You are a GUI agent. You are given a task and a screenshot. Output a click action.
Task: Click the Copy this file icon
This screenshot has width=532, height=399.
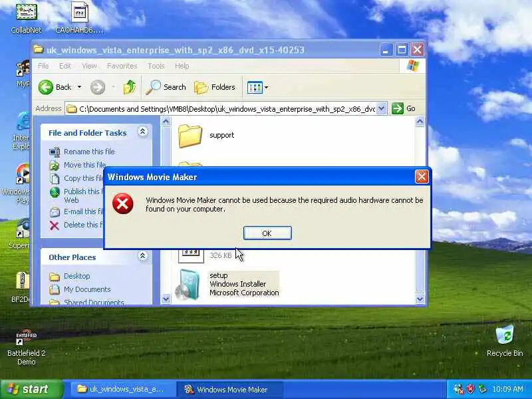[55, 178]
